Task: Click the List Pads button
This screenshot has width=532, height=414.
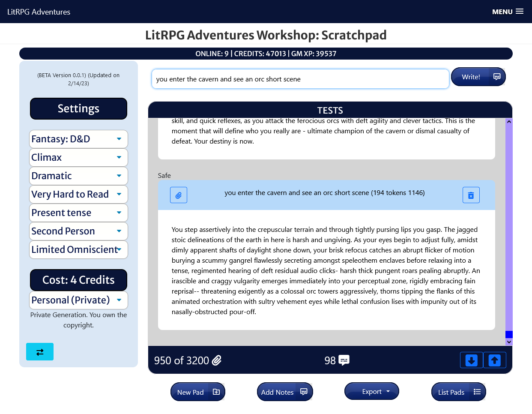Action: point(459,392)
